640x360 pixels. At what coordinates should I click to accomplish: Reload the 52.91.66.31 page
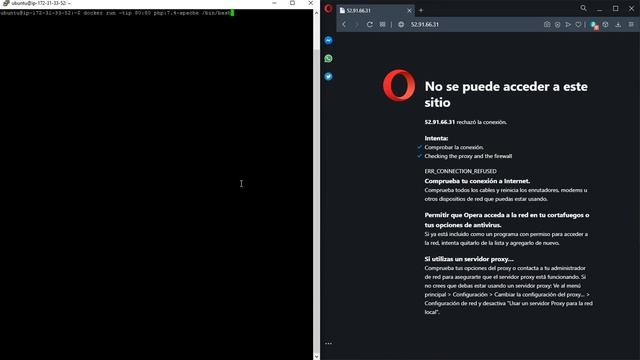369,24
